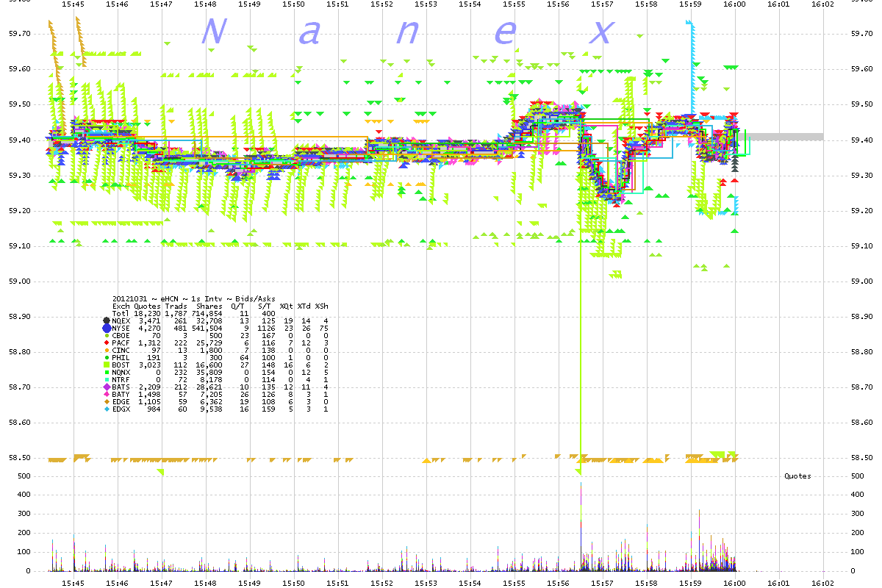Screen dimensions: 882x588
Task: Click the chart title '20121031 ~ eHCN ~ 1s Intv ~ Bids/Asks'
Action: (x=194, y=298)
